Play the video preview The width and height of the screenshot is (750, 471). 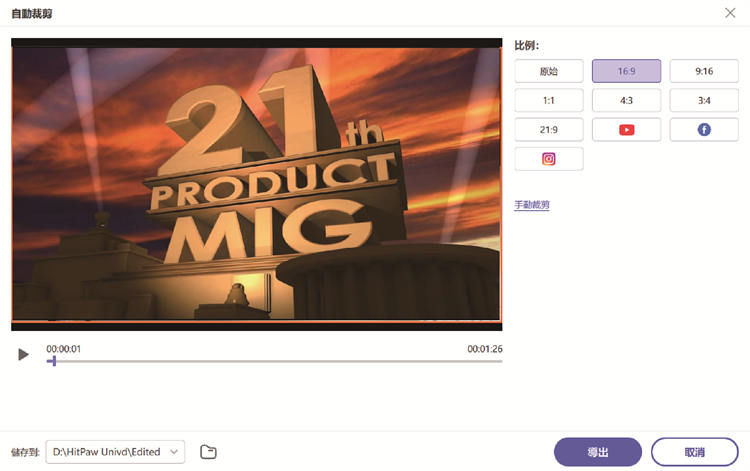pos(23,354)
